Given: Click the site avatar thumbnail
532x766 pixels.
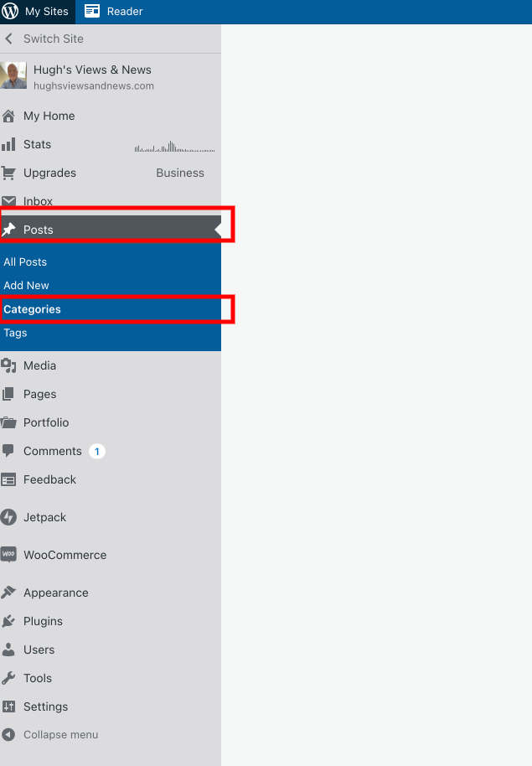Looking at the screenshot, I should coord(13,76).
